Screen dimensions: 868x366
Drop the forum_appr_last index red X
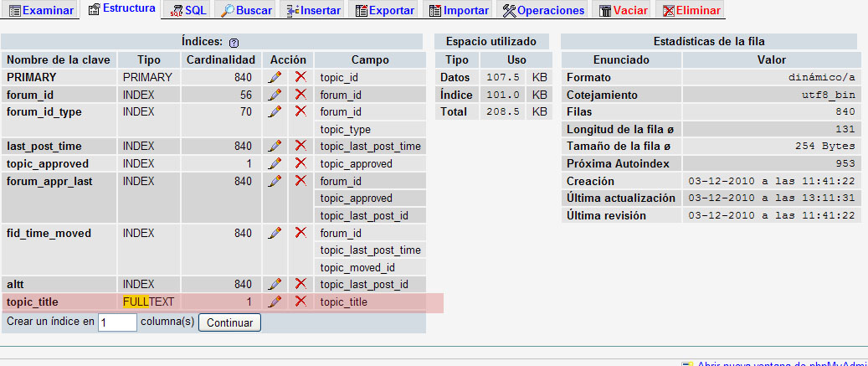pyautogui.click(x=300, y=181)
